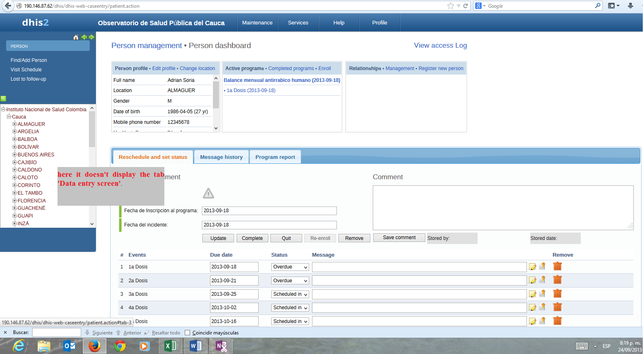Remove the 4a Dosis event via trash icon
The height and width of the screenshot is (354, 644).
pos(557,307)
